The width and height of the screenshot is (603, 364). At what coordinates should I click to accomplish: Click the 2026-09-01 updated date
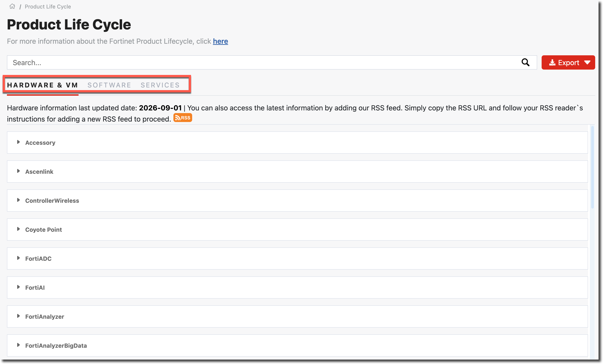pos(160,108)
